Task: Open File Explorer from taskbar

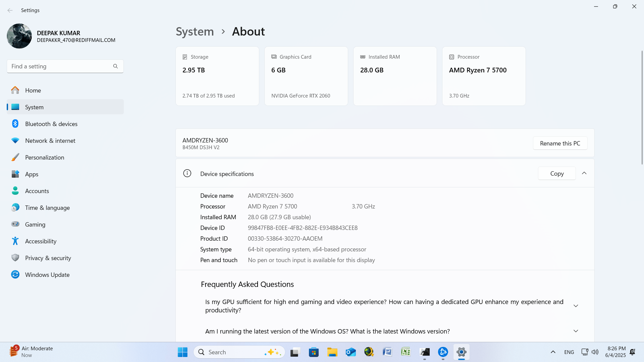Action: [x=332, y=352]
